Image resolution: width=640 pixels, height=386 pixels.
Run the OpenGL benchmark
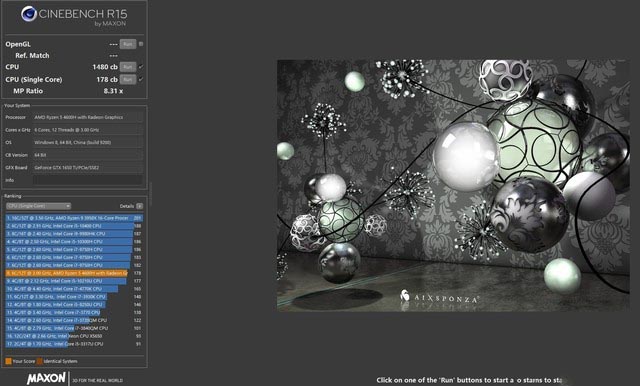pyautogui.click(x=128, y=44)
